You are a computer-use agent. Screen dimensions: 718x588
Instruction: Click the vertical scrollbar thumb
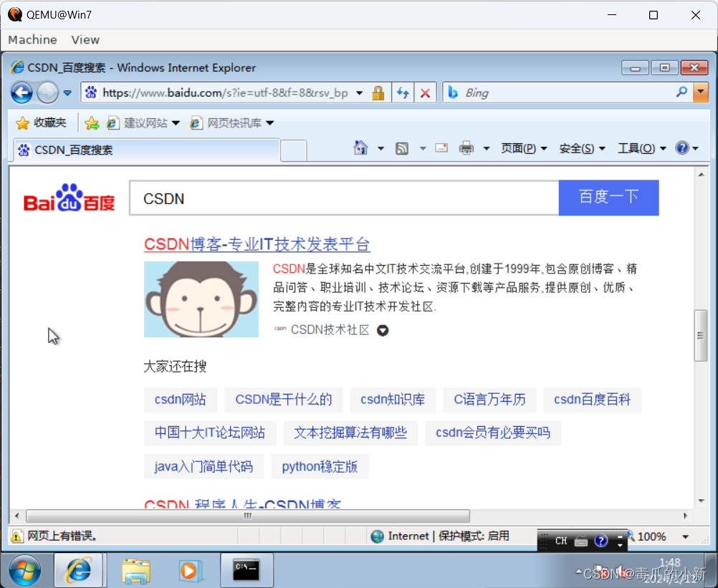coord(700,336)
